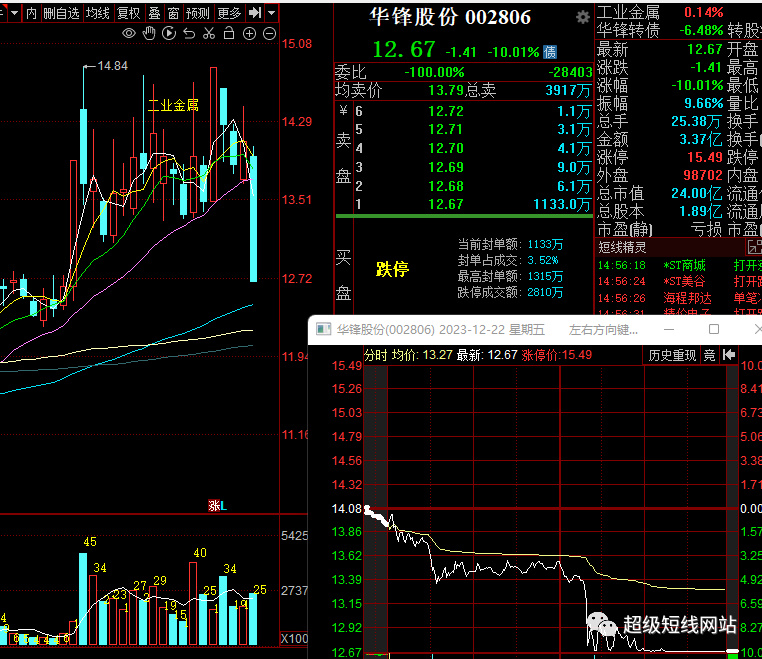Click the latest large cyan candlestick
Screen dimensions: 762x659
(254, 219)
